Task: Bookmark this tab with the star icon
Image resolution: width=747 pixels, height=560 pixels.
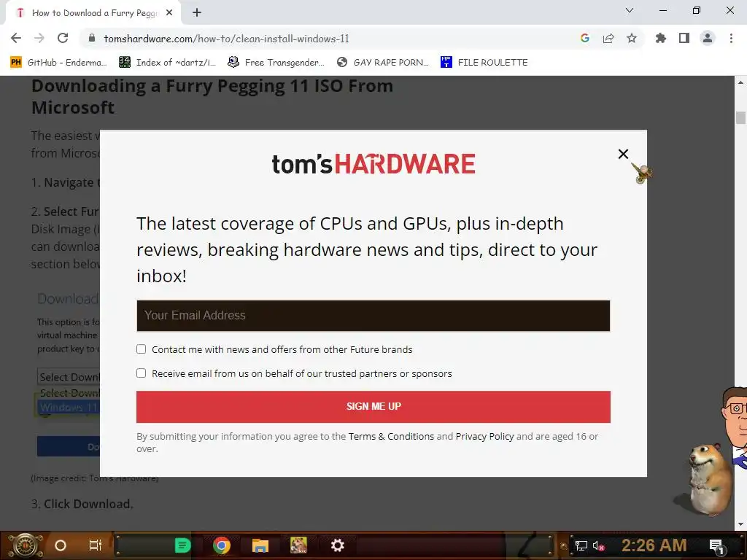Action: (x=632, y=38)
